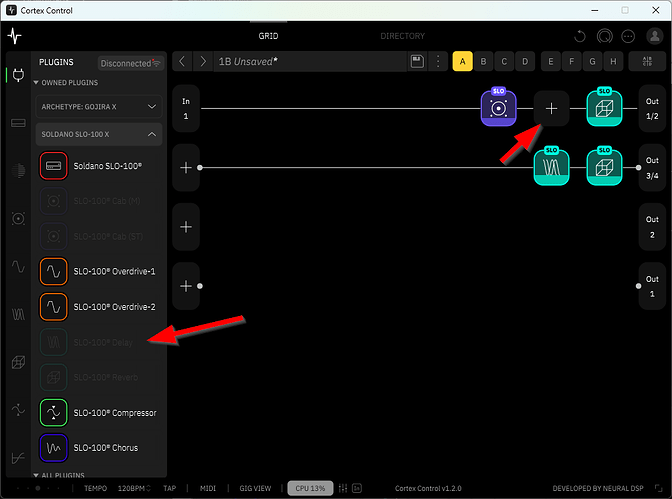Expand the All Plugins section

pyautogui.click(x=59, y=475)
